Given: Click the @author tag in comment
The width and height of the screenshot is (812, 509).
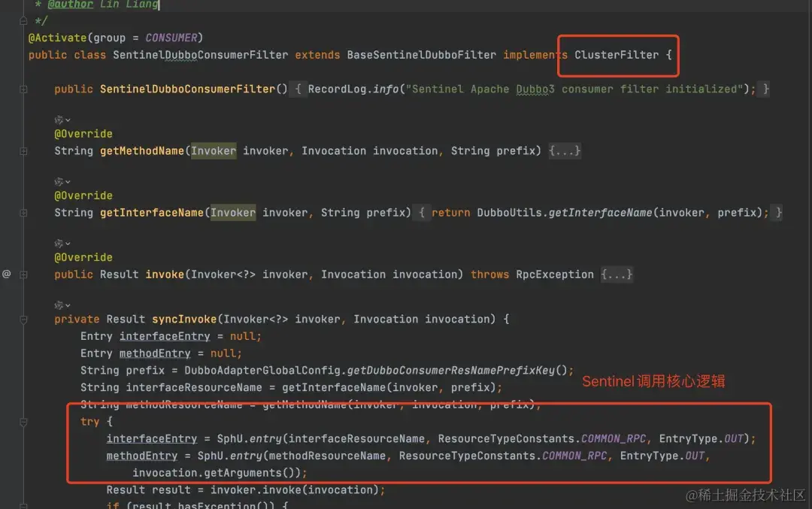Looking at the screenshot, I should click(x=70, y=5).
